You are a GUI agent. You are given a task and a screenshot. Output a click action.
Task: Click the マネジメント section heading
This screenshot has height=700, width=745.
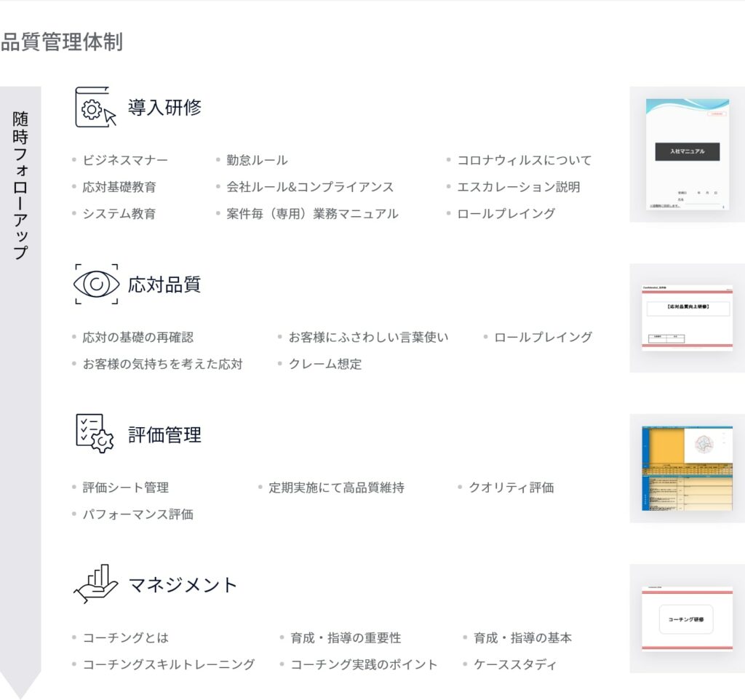(x=183, y=585)
